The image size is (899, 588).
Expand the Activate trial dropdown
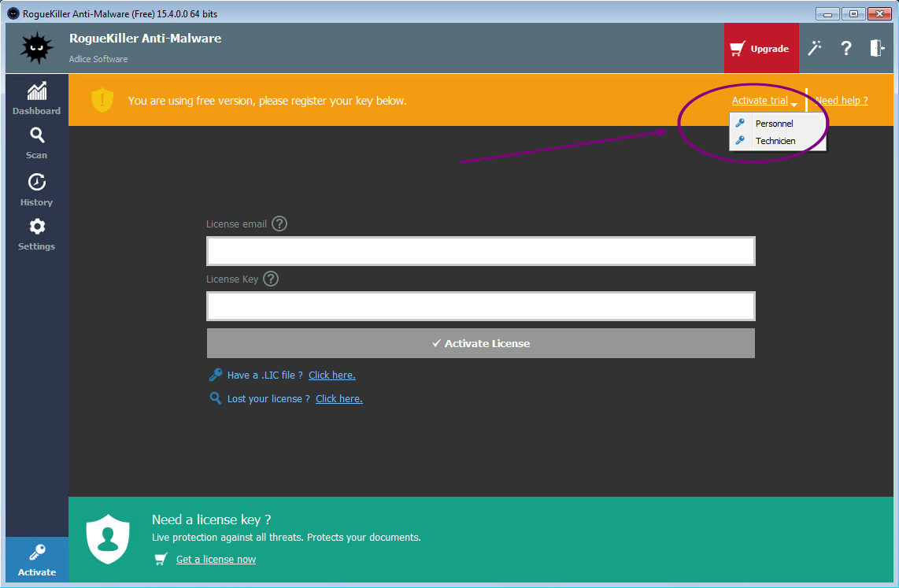coord(764,101)
